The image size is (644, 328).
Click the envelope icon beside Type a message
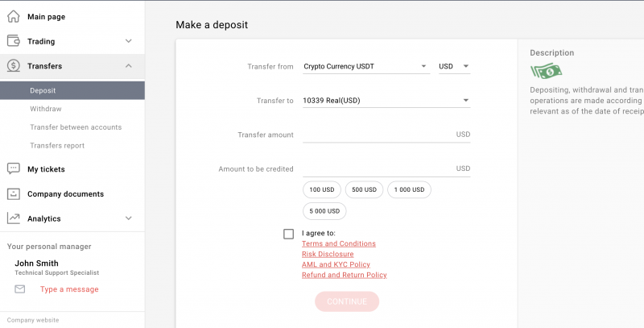(19, 289)
